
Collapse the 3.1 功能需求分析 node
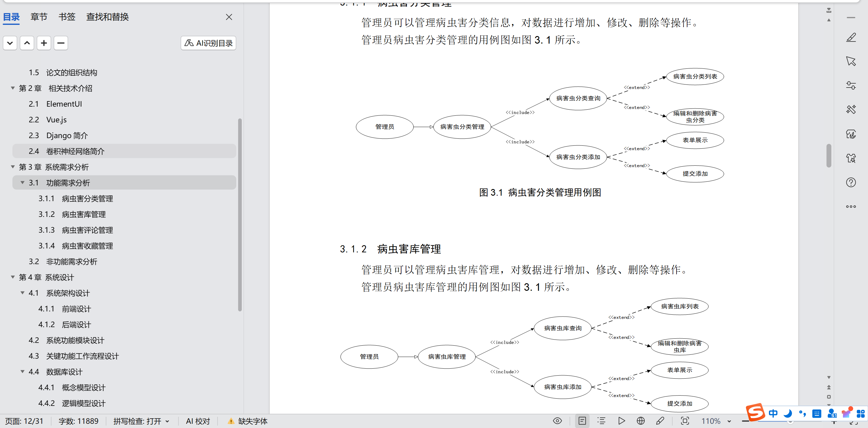[x=23, y=183]
